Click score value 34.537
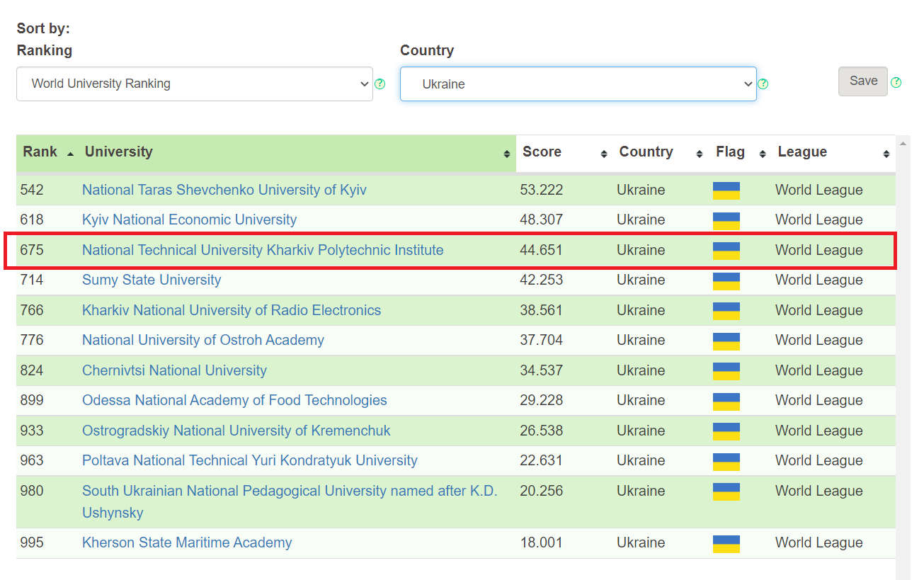The width and height of the screenshot is (924, 580). (x=541, y=370)
